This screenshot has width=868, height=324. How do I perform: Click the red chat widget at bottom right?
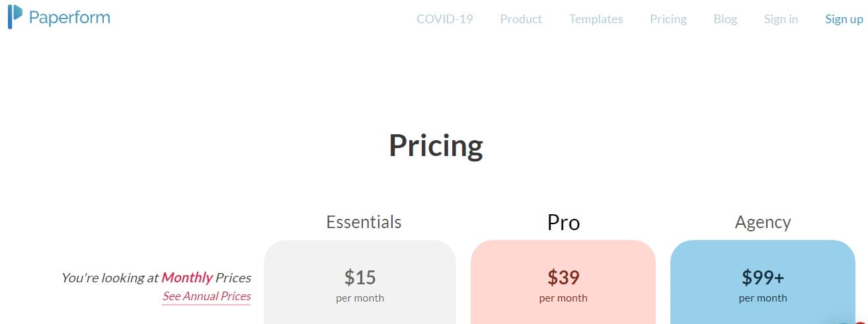(x=861, y=321)
